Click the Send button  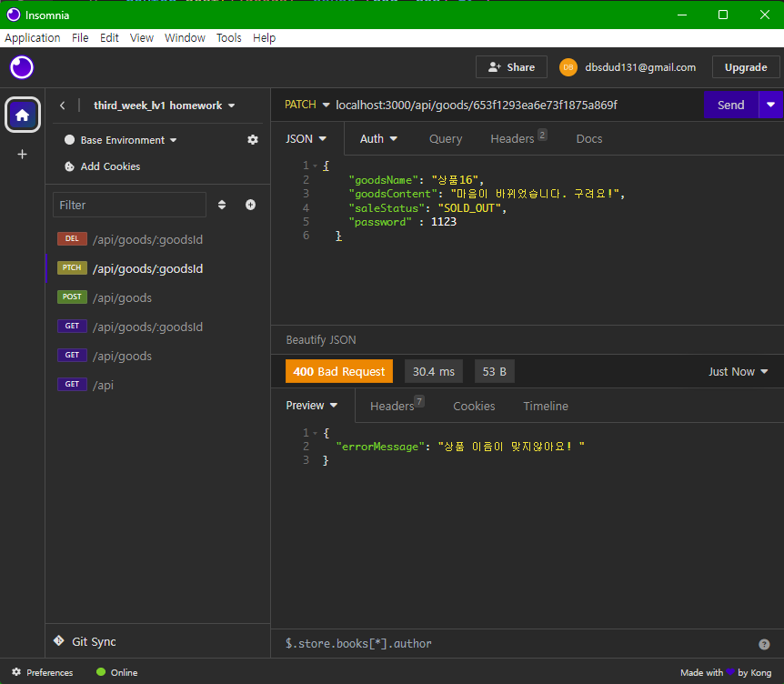(731, 105)
